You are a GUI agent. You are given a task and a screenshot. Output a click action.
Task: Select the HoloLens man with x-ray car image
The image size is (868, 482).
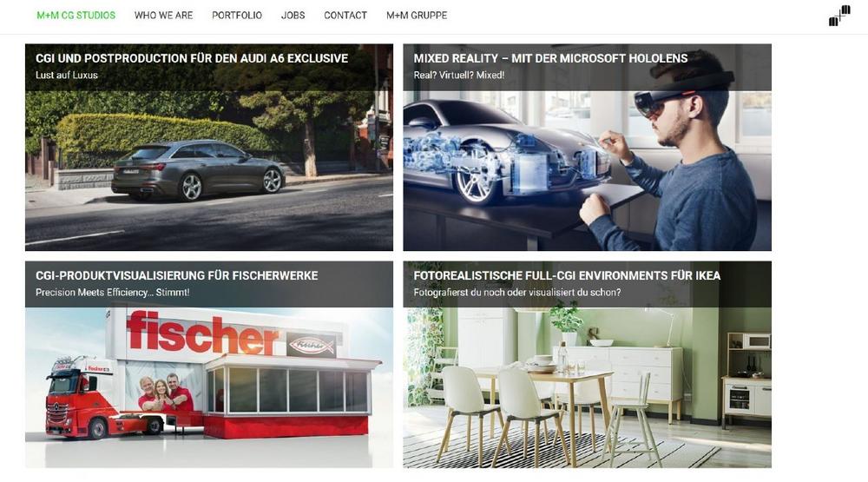pyautogui.click(x=587, y=170)
